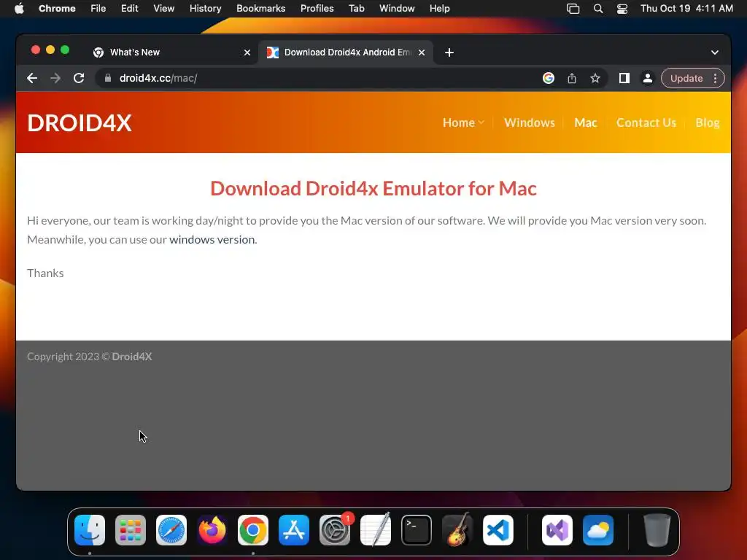
Task: Close the Droid4x tab
Action: pos(422,52)
